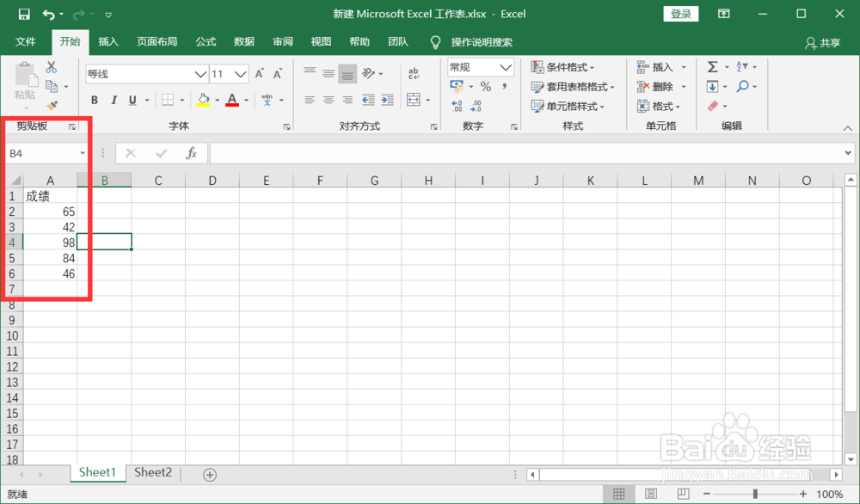Click the Clear eraser icon
The image size is (860, 504).
[x=713, y=106]
